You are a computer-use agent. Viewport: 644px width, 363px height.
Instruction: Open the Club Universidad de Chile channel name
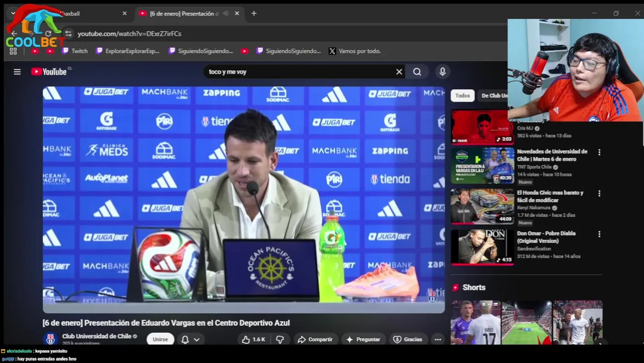[97, 336]
